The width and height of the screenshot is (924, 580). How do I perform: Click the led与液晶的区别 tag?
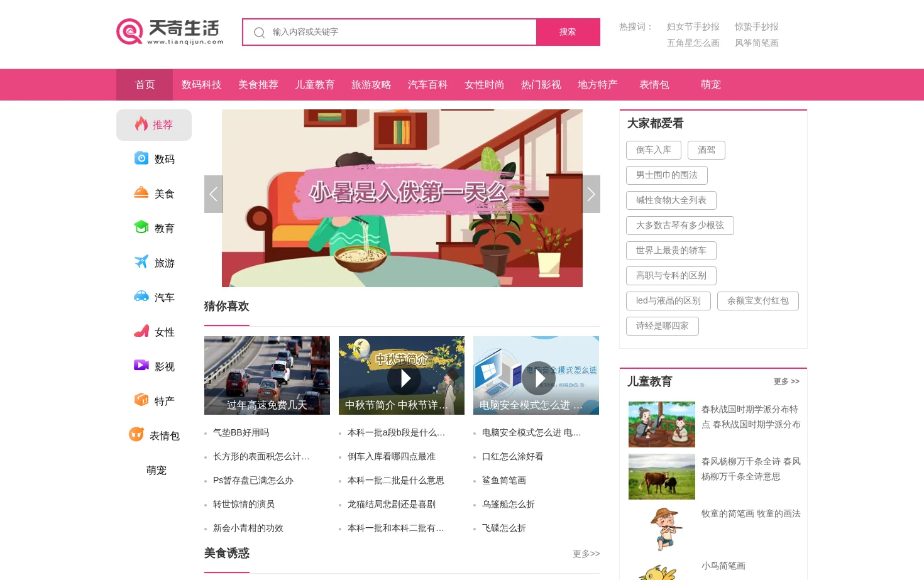[668, 301]
